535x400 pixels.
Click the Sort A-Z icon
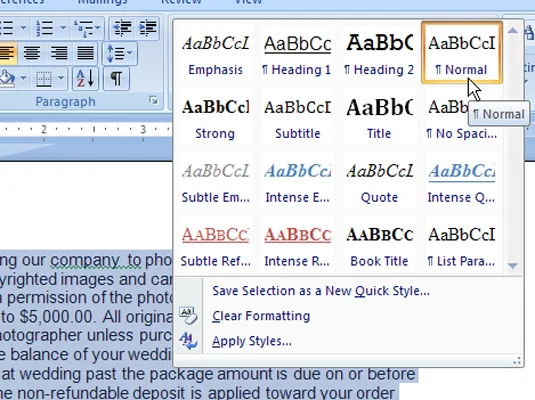tap(85, 78)
